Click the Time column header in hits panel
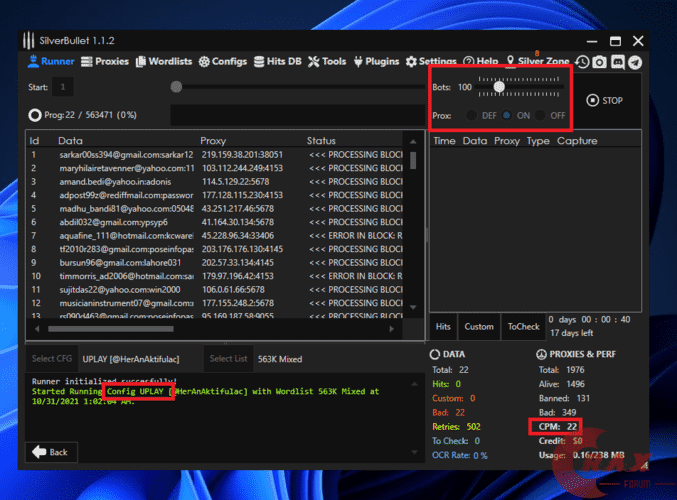Image resolution: width=677 pixels, height=500 pixels. (x=444, y=141)
